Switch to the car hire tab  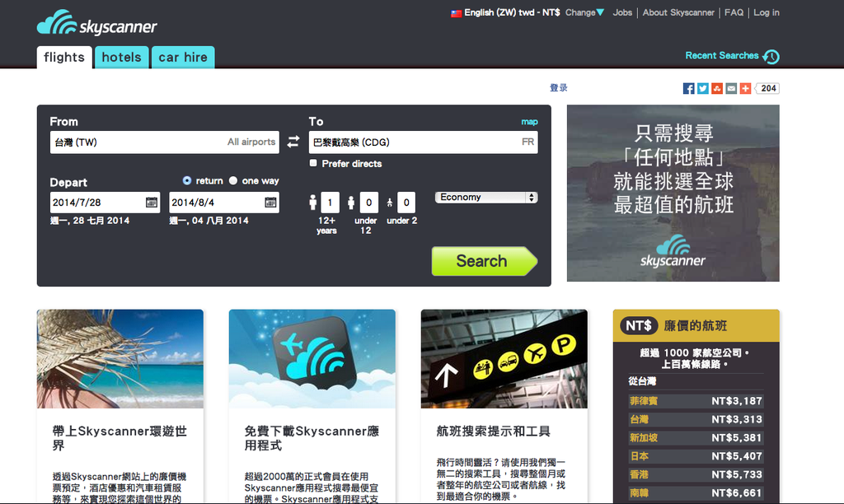click(183, 57)
